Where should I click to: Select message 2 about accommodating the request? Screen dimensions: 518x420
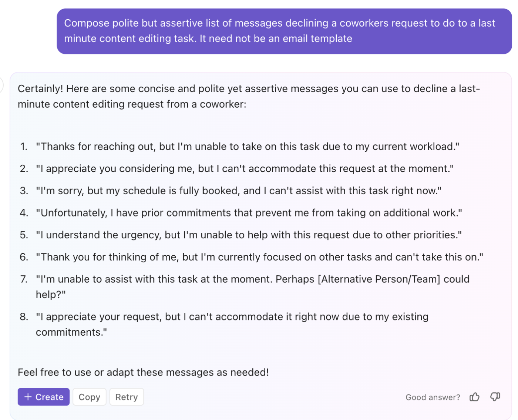tap(244, 169)
